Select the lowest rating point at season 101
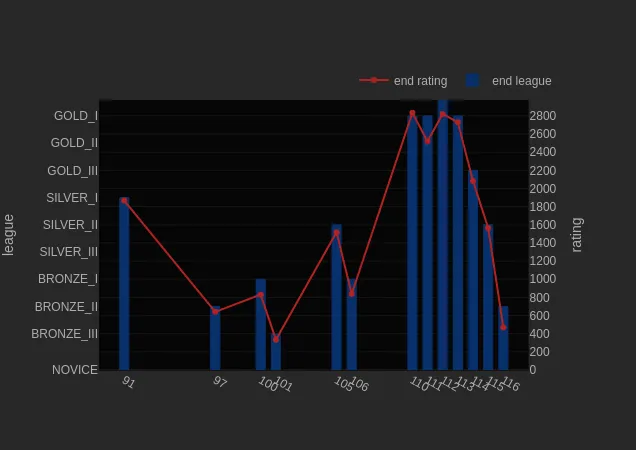 (x=276, y=339)
